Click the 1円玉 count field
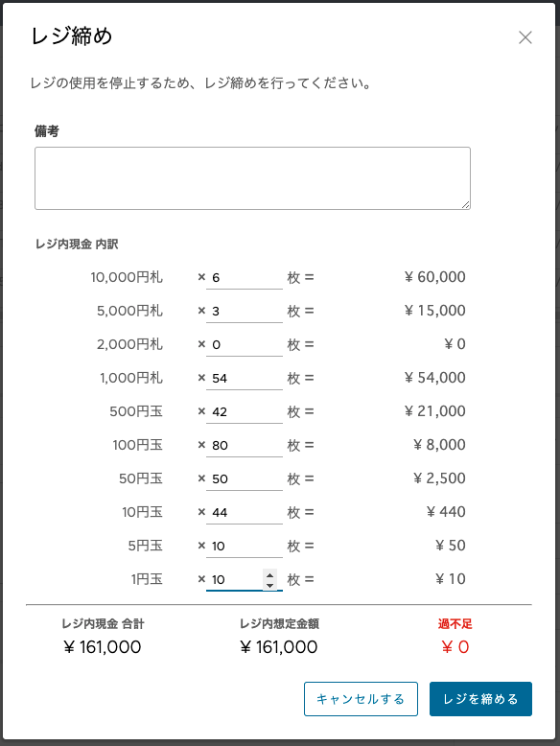 pyautogui.click(x=235, y=580)
